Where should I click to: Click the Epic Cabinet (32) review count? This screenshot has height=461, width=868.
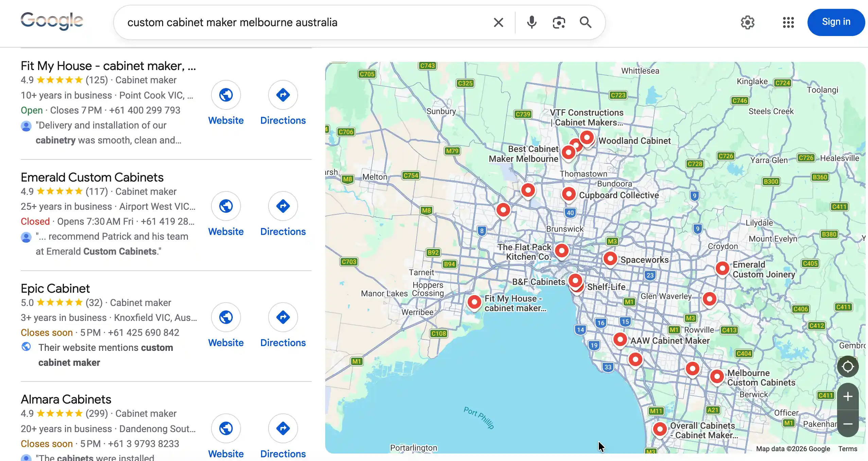[x=94, y=303]
